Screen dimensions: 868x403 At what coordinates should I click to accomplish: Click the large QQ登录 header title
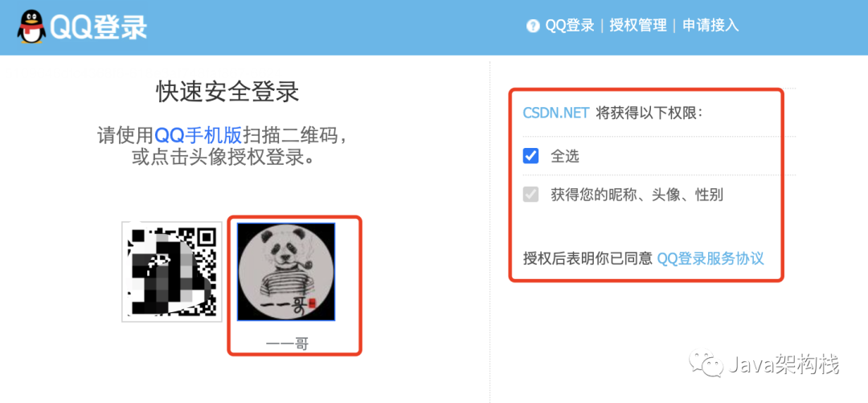coord(99,27)
